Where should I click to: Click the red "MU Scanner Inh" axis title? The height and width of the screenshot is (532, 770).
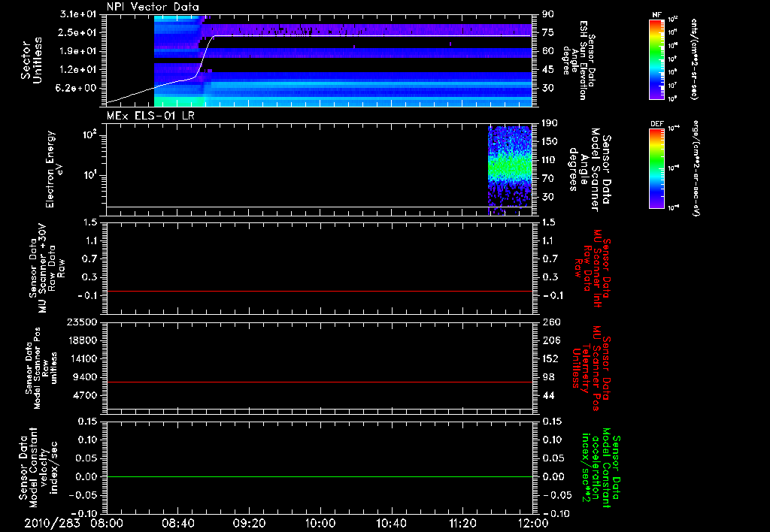pos(593,268)
